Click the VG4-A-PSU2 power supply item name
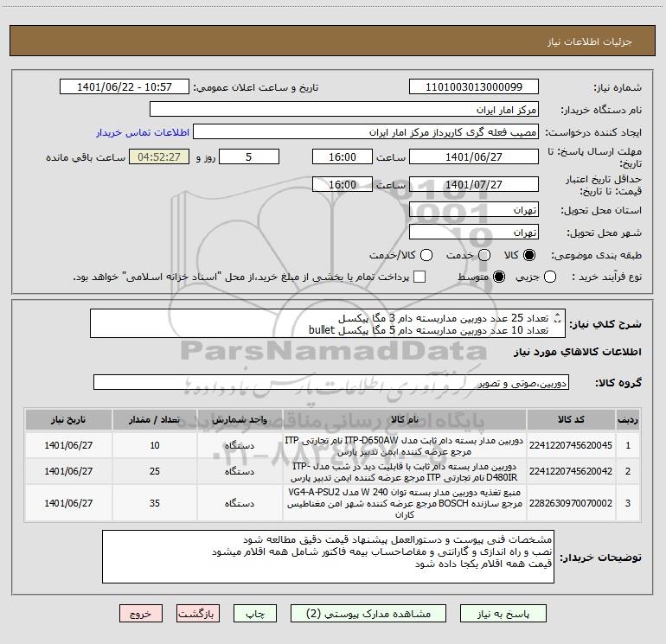The image size is (666, 644). tap(405, 503)
